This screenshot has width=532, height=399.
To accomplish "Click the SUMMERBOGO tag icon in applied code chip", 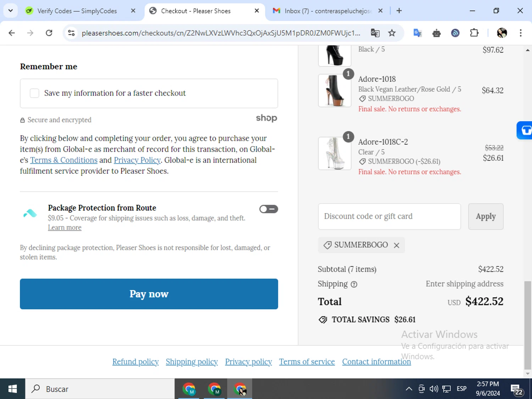I will [328, 245].
